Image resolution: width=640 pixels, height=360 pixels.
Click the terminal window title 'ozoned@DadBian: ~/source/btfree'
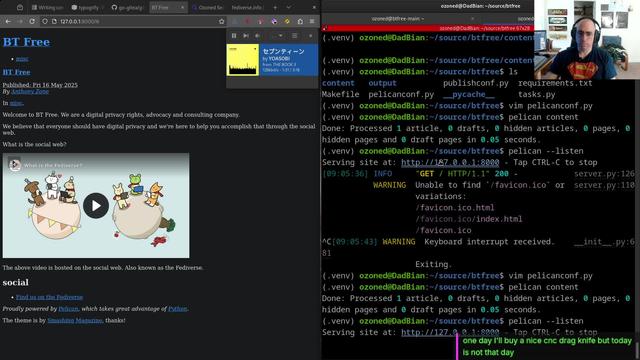coord(480,6)
